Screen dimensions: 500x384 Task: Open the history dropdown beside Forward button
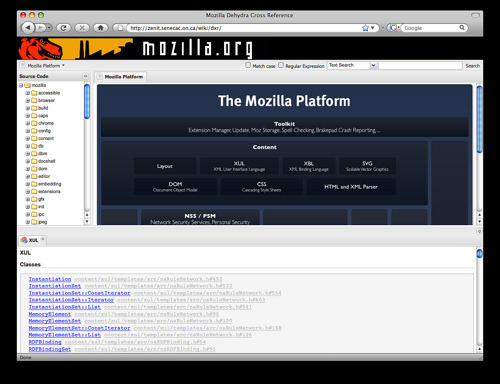pyautogui.click(x=49, y=28)
